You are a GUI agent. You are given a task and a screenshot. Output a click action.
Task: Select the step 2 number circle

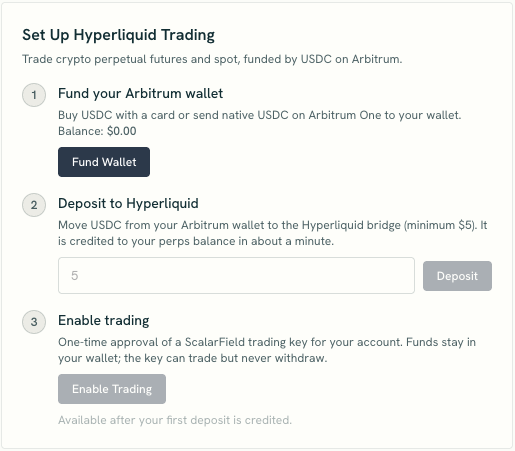point(34,205)
